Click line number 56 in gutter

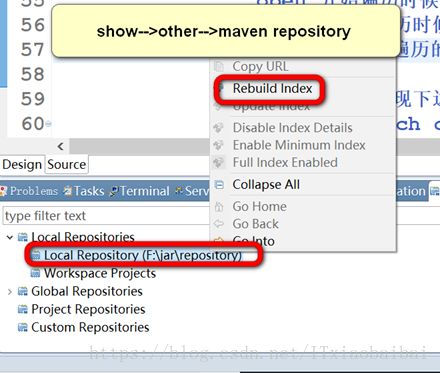[32, 25]
